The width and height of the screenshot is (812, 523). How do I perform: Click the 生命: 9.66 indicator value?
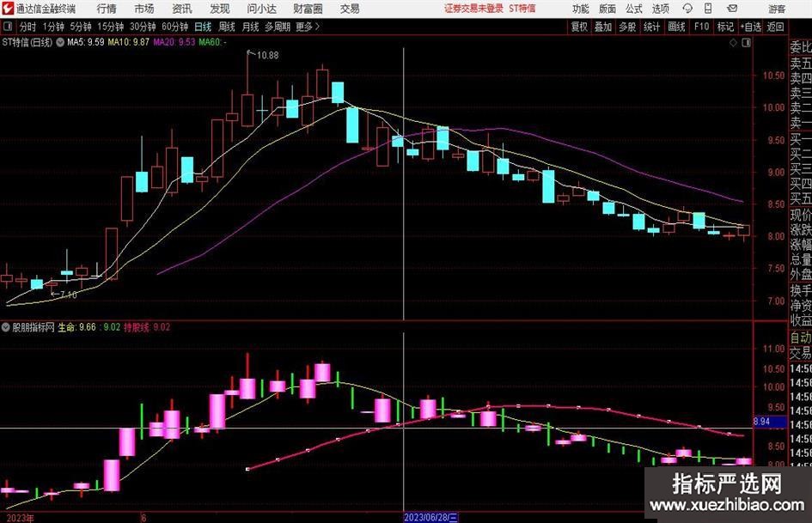pyautogui.click(x=77, y=327)
